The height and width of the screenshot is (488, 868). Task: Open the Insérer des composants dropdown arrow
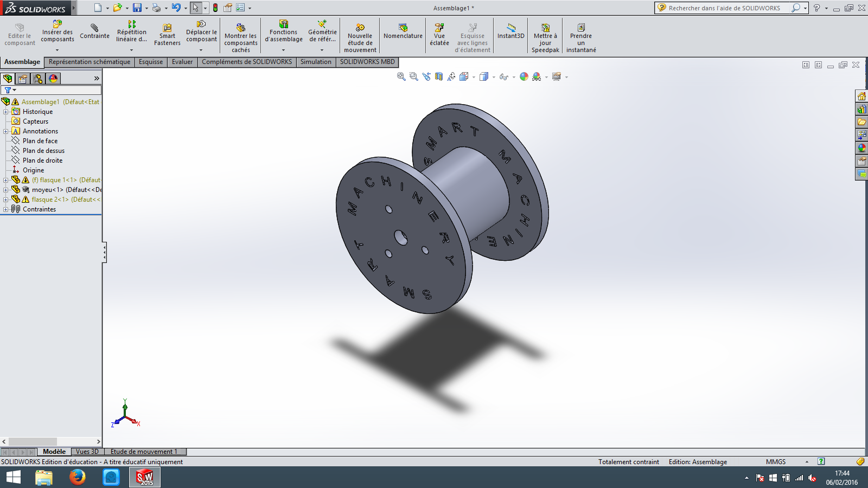click(x=58, y=50)
